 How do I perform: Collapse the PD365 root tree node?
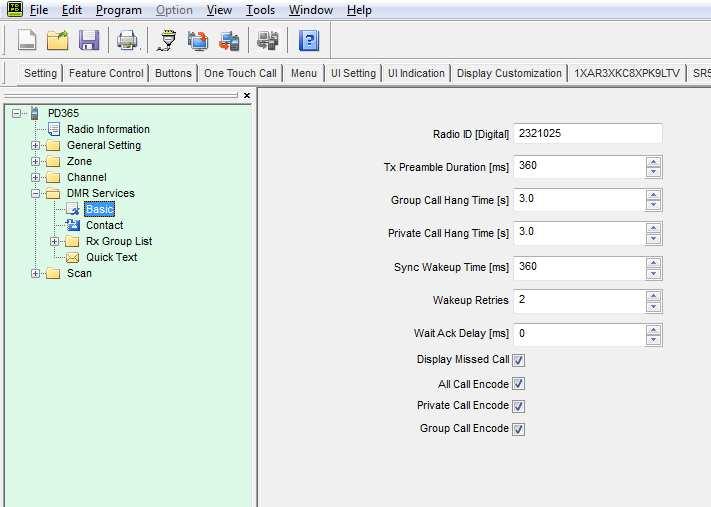pyautogui.click(x=17, y=113)
